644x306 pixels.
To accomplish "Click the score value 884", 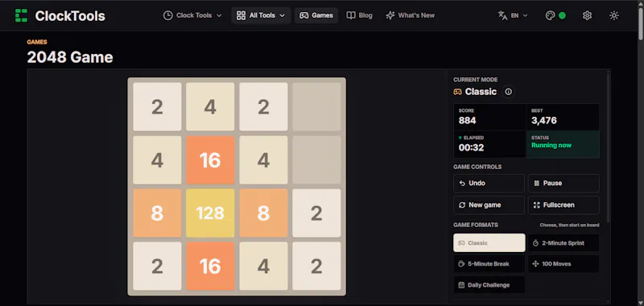I will click(x=468, y=120).
